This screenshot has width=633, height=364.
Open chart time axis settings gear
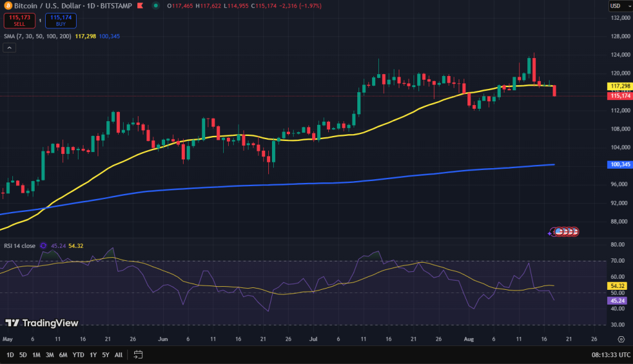[621, 339]
